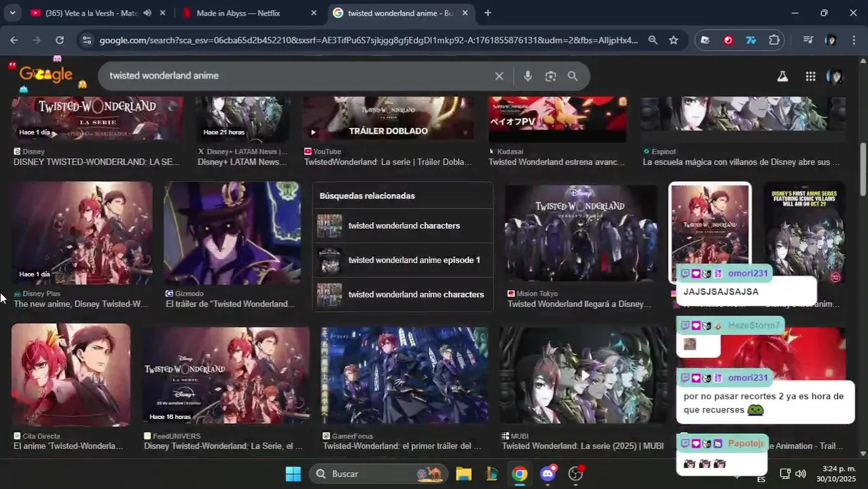
Task: Open the MUBI La serie (2025) result
Action: pyautogui.click(x=583, y=446)
